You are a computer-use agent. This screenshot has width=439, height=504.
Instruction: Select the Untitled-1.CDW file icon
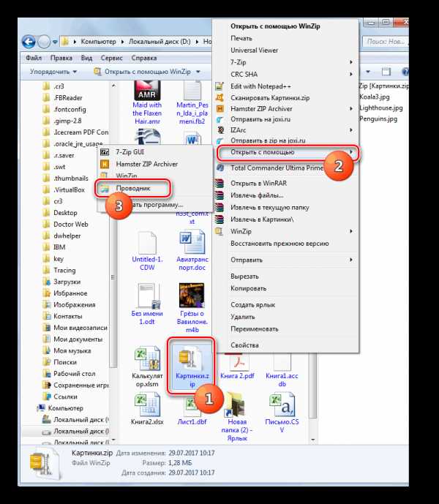click(x=147, y=242)
